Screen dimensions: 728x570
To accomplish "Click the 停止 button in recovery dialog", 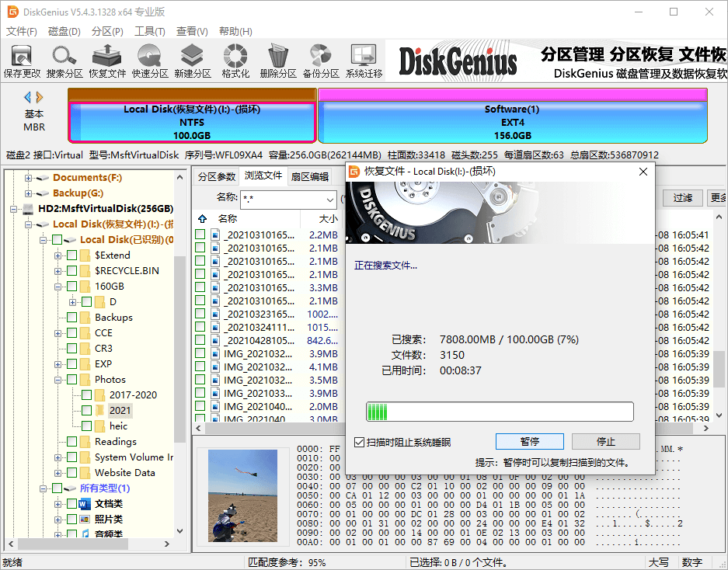I will 605,441.
